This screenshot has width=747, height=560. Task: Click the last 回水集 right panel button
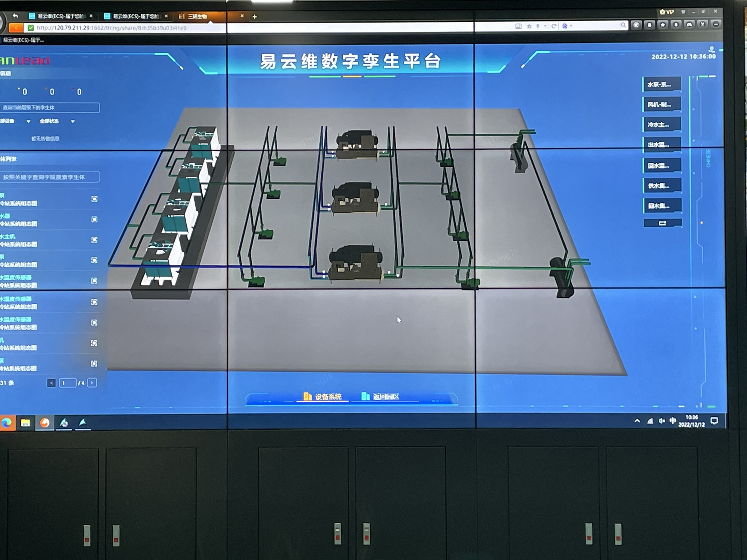tap(662, 206)
